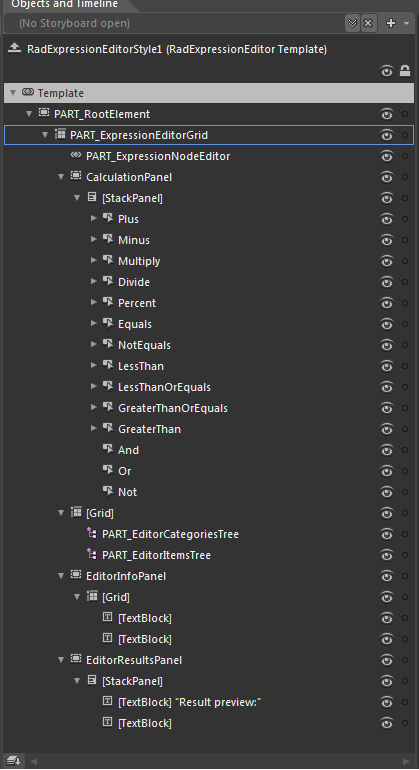Click the return scope to parent arrow icon
This screenshot has height=770, width=419.
pyautogui.click(x=15, y=48)
